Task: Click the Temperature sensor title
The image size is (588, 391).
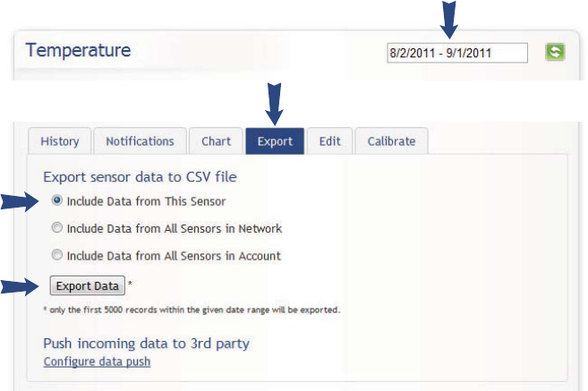Action: tap(79, 50)
